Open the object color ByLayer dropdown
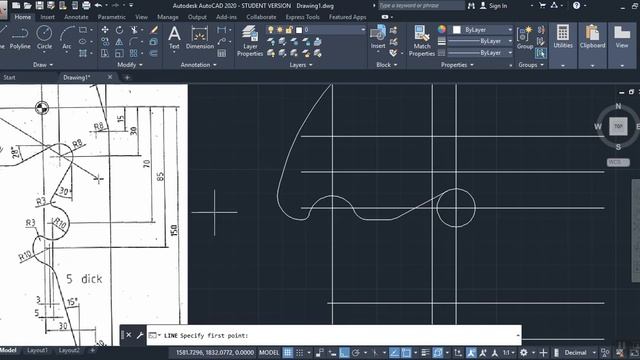The width and height of the screenshot is (640, 360). click(x=482, y=30)
